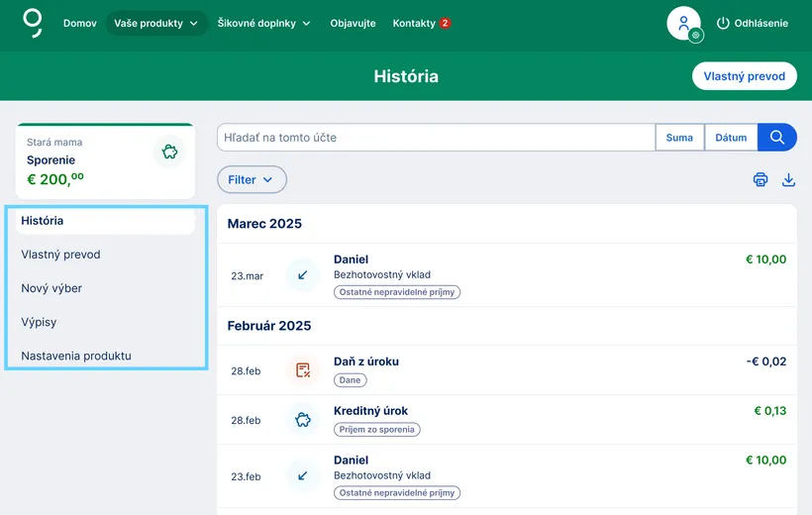The height and width of the screenshot is (515, 812).
Task: Toggle search by Suma
Action: (x=679, y=138)
